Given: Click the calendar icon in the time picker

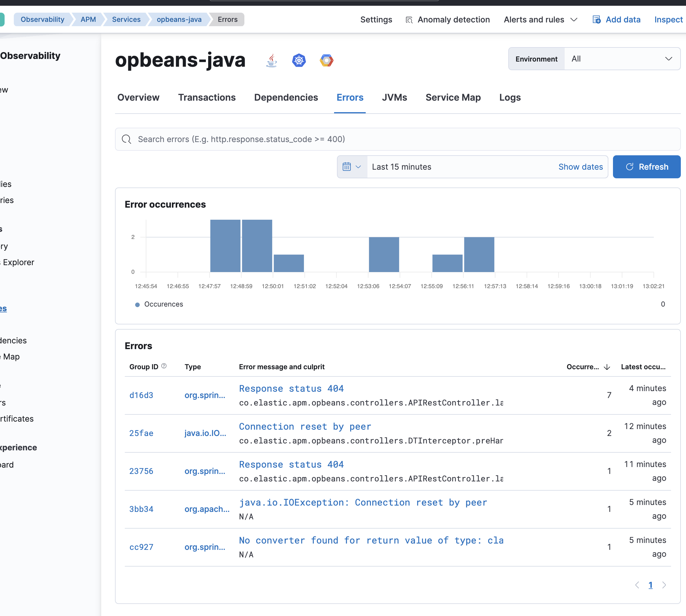Looking at the screenshot, I should click(x=347, y=167).
